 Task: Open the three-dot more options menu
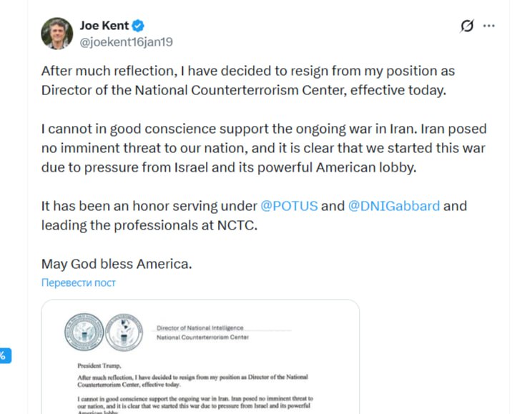(489, 26)
